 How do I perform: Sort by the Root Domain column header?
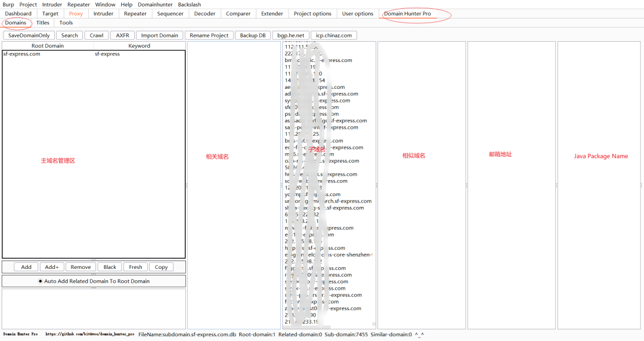tap(48, 45)
